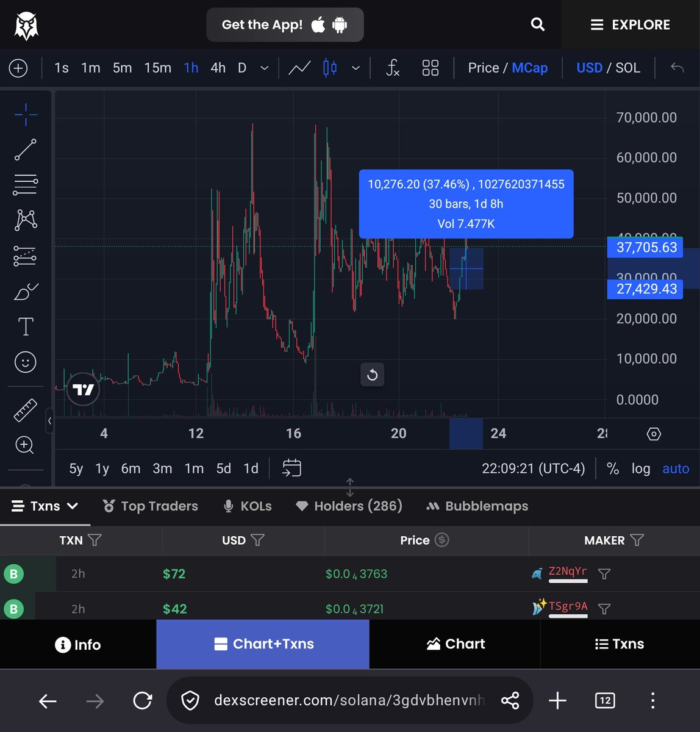
Task: Open the chart layout grid icon
Action: click(430, 68)
